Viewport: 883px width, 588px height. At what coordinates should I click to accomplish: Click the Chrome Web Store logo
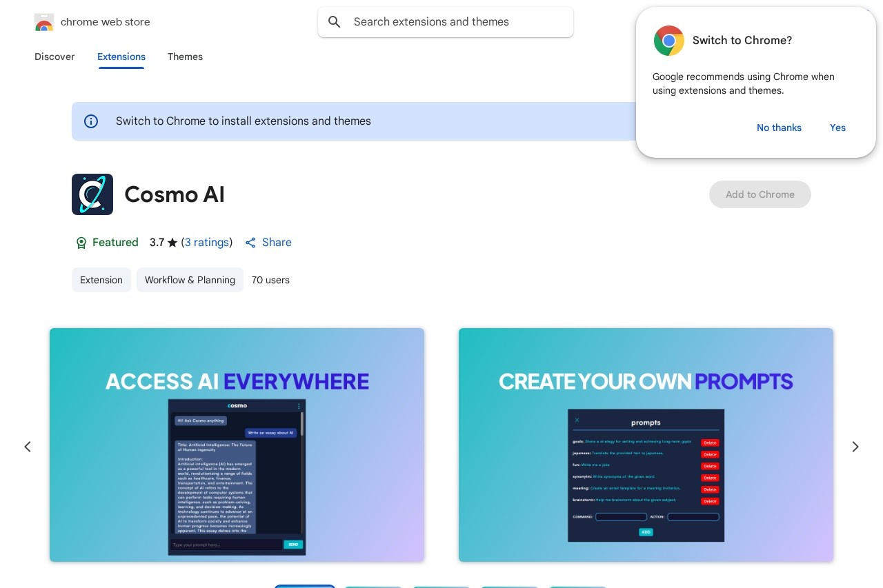point(44,22)
